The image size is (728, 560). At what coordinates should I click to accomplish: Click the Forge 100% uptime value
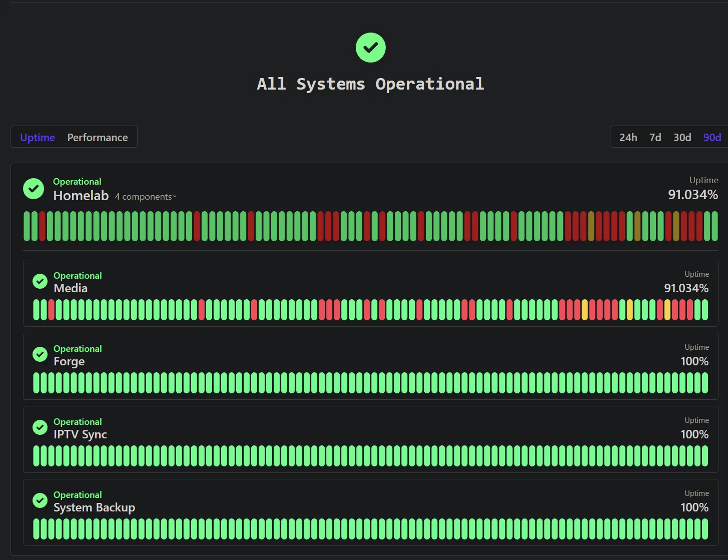pyautogui.click(x=694, y=361)
